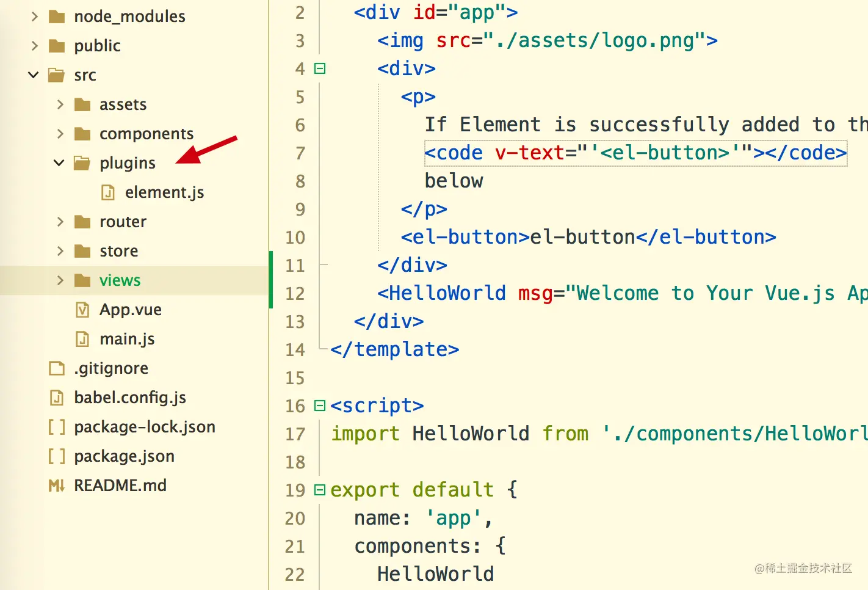Select the highlighted views folder name

[x=120, y=280]
